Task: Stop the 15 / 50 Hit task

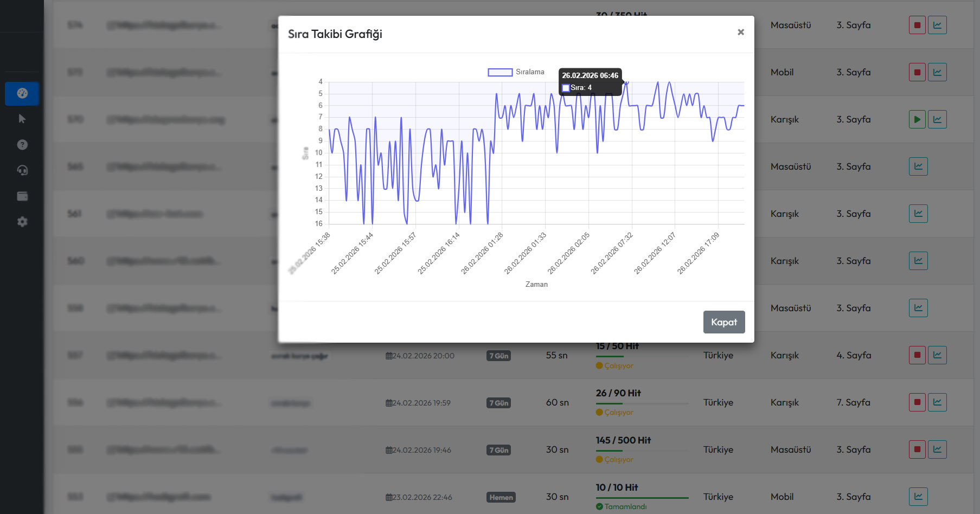Action: tap(917, 355)
